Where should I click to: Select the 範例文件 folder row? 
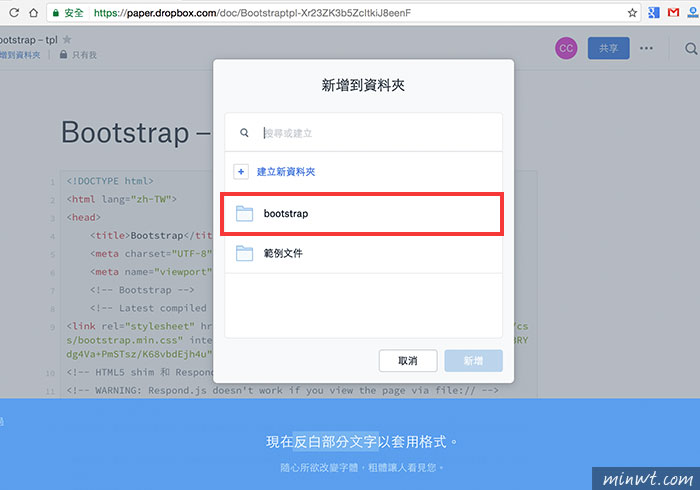pyautogui.click(x=363, y=253)
